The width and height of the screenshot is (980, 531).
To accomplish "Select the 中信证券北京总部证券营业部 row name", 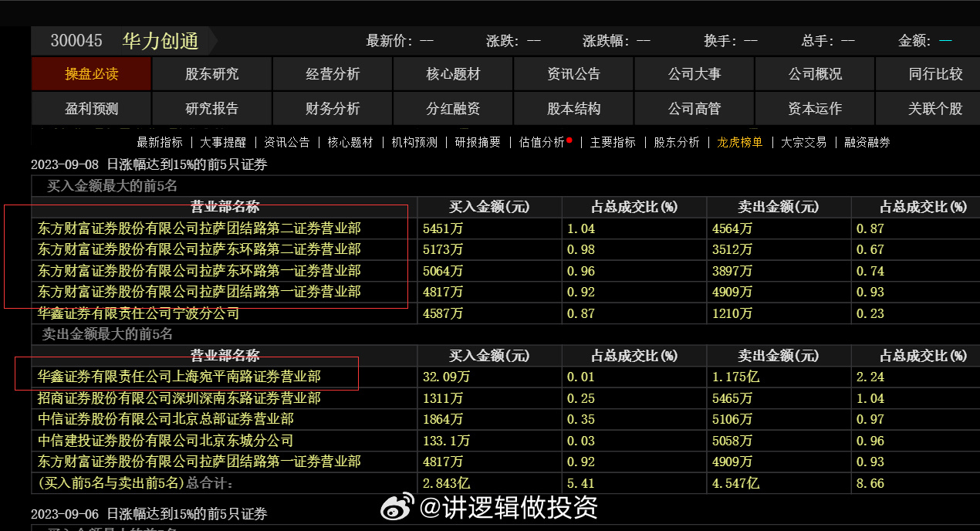I will click(x=165, y=419).
